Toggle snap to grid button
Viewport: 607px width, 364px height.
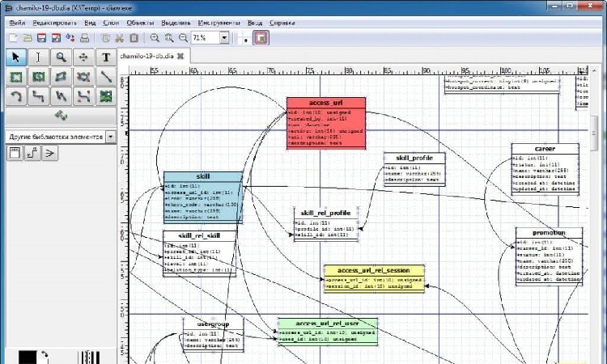pos(245,38)
